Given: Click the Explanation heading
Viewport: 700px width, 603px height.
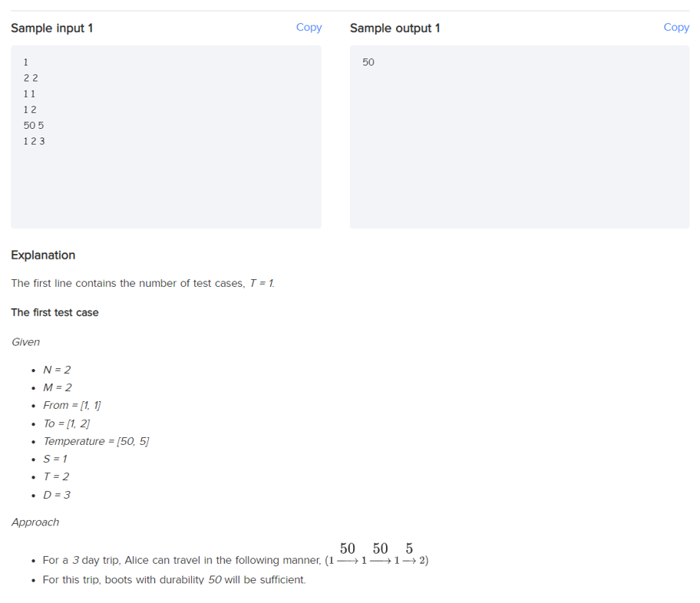Looking at the screenshot, I should (x=43, y=255).
